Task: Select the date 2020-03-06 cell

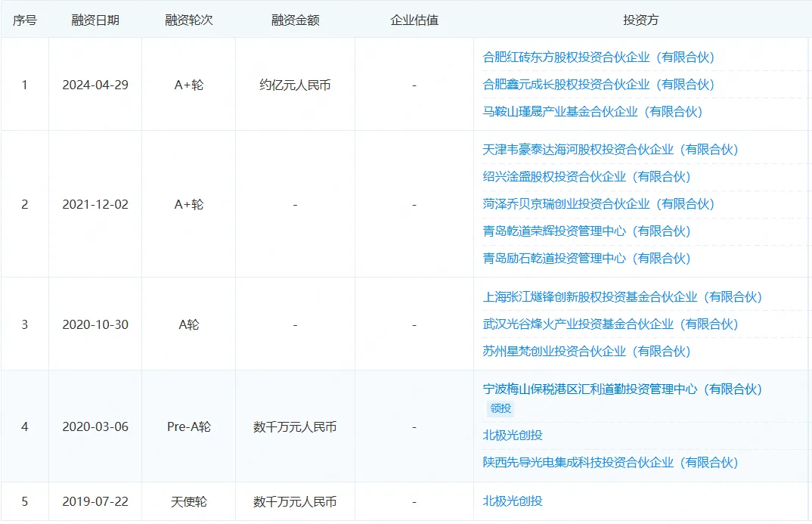Action: [x=95, y=426]
